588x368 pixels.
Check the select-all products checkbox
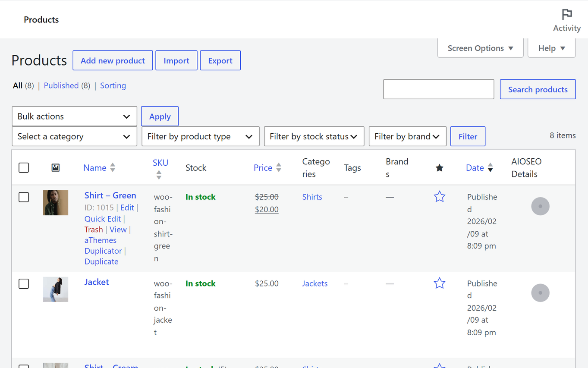[24, 168]
